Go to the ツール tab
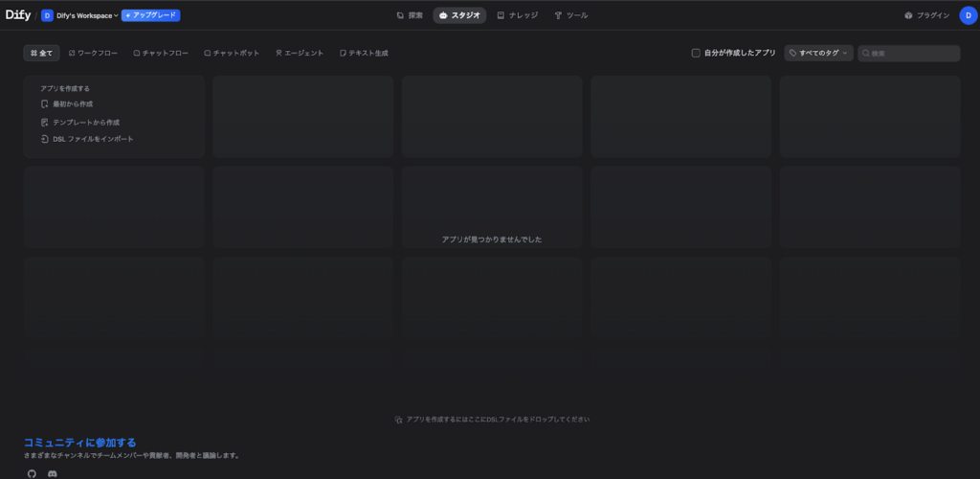 571,15
